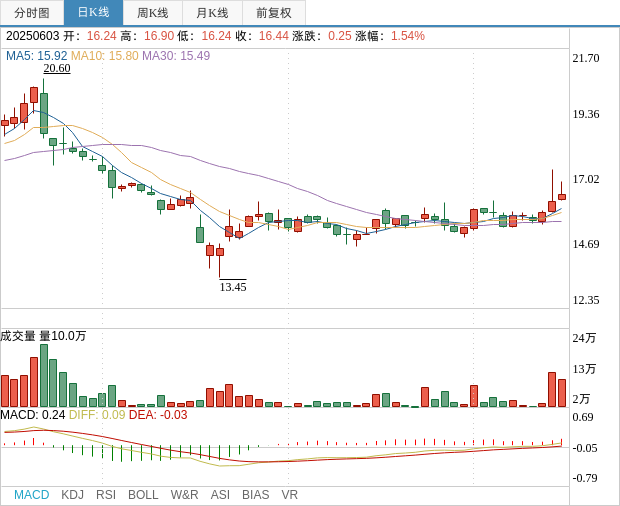Click the 21.70 price axis label
This screenshot has height=506, width=620.
click(586, 58)
